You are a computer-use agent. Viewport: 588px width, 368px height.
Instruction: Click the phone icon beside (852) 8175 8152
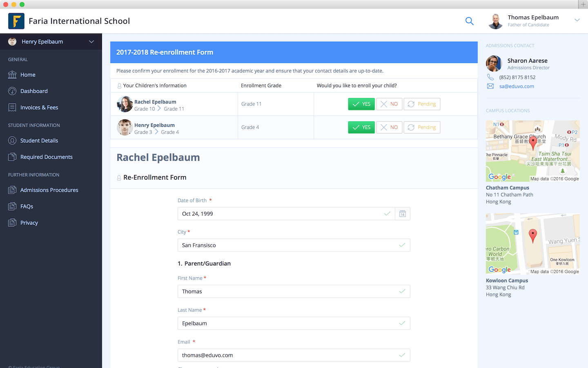click(x=490, y=77)
